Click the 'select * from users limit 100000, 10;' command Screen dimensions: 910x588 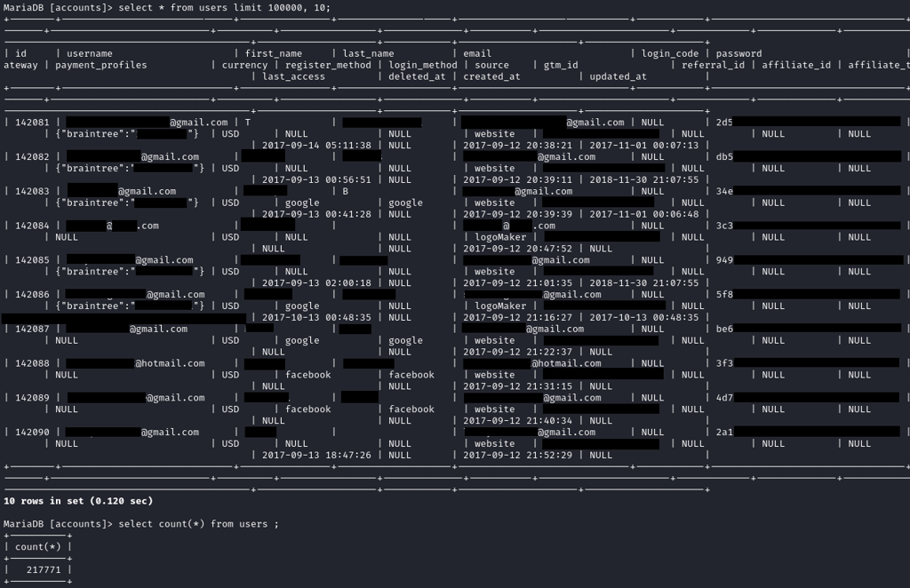224,7
